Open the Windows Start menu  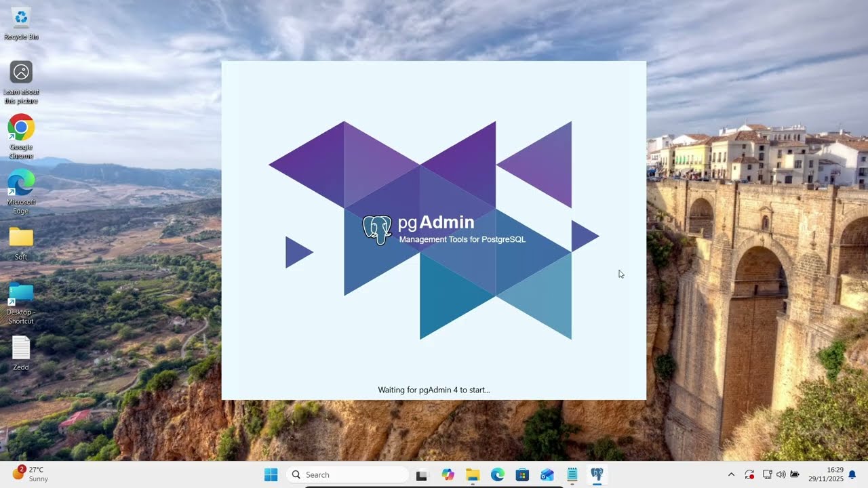click(271, 474)
